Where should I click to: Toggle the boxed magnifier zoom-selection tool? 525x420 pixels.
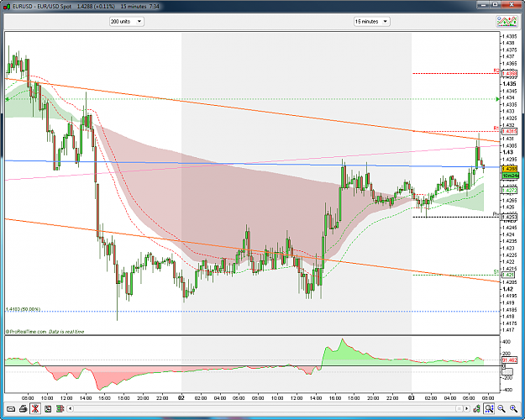(489, 408)
